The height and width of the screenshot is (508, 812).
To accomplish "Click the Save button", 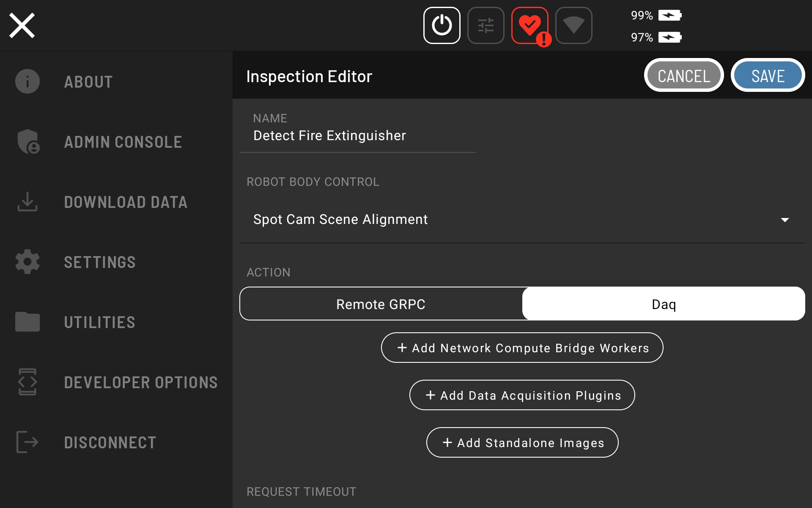I will [768, 76].
